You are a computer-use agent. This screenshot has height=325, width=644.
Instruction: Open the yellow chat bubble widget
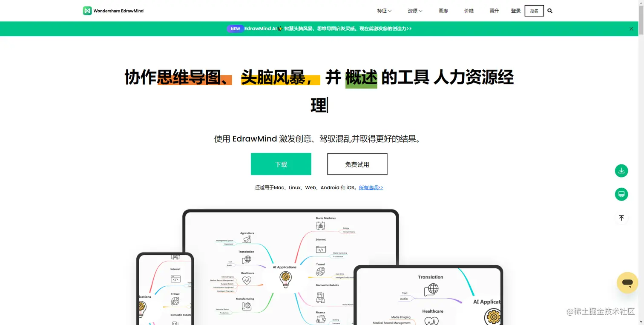[x=627, y=282]
